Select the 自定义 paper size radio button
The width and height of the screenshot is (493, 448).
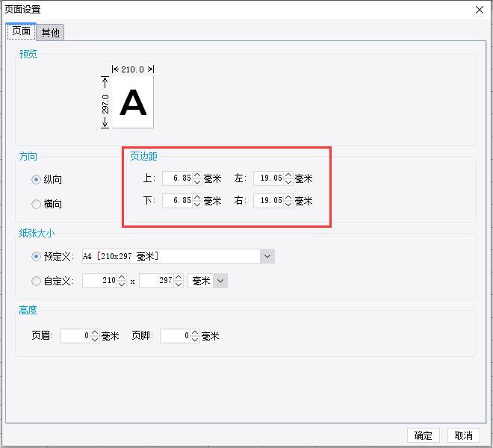36,281
